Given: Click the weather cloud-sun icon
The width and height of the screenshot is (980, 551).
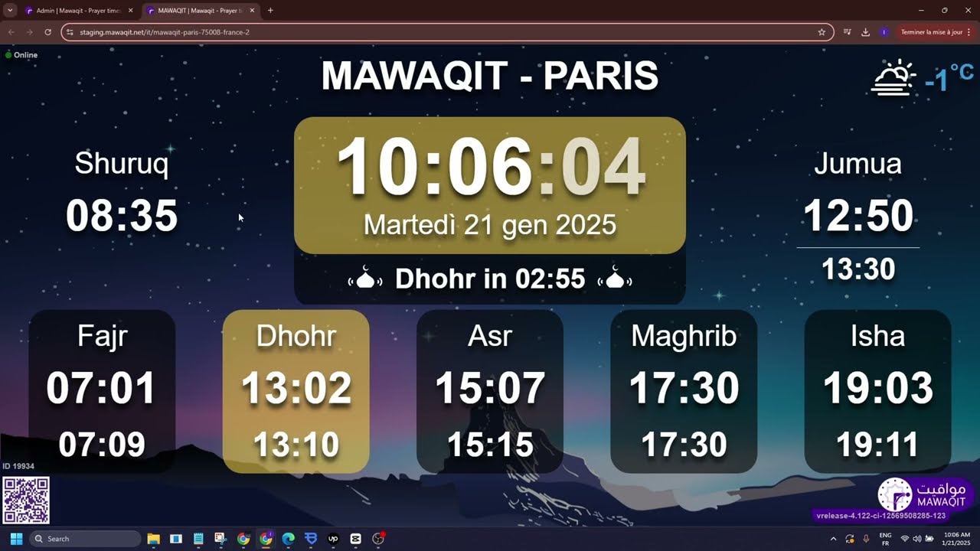Looking at the screenshot, I should tap(893, 78).
